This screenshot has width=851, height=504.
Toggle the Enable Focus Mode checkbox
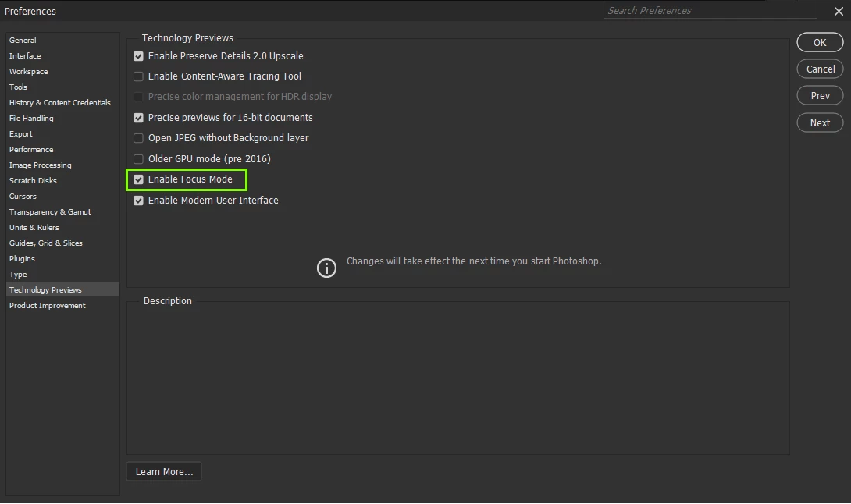click(x=138, y=179)
